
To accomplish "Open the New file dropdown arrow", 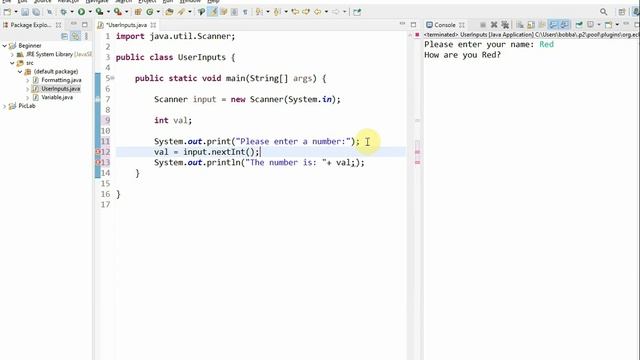I will (16, 12).
